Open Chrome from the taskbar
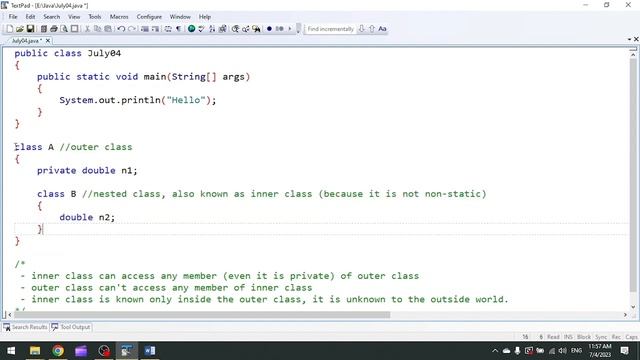 pyautogui.click(x=58, y=351)
